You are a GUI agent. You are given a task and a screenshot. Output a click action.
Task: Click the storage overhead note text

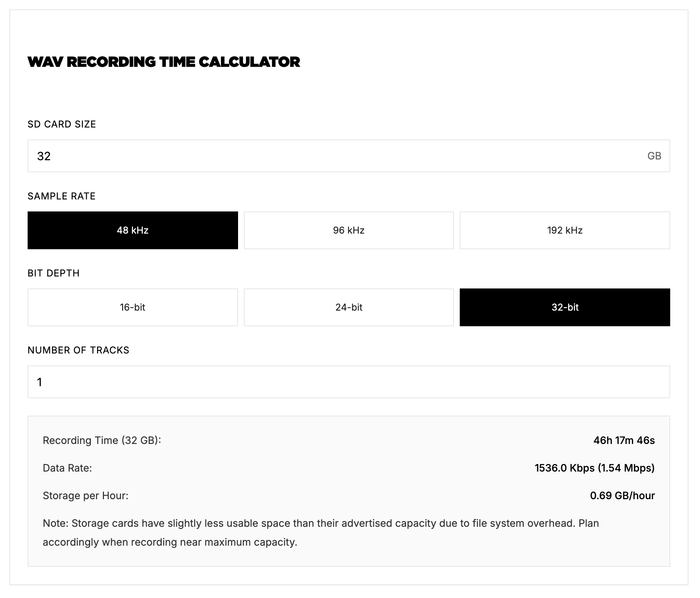pos(321,533)
